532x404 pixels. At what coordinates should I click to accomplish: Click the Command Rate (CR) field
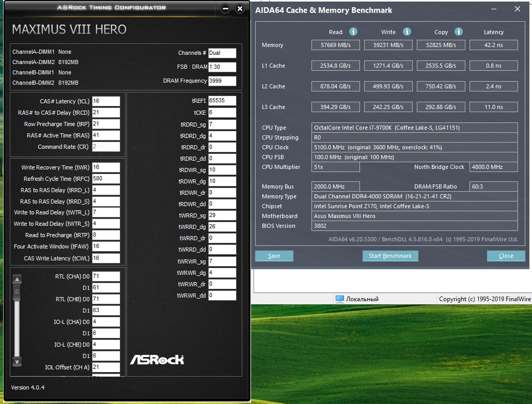point(106,147)
